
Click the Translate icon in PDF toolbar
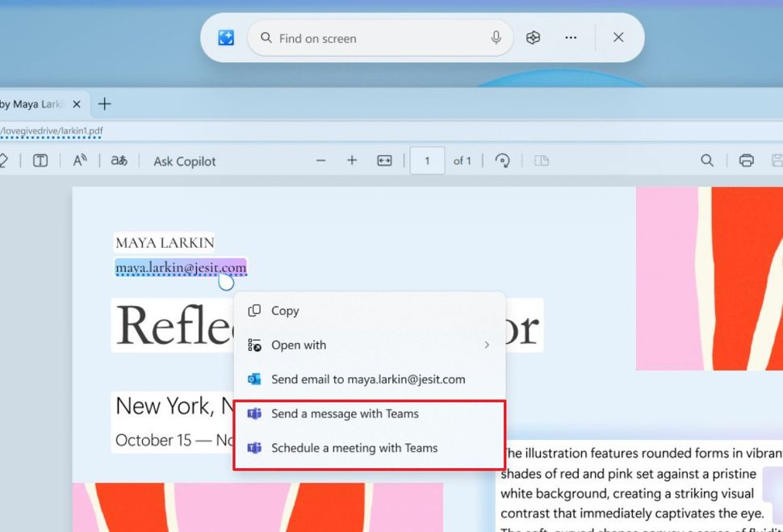point(119,161)
